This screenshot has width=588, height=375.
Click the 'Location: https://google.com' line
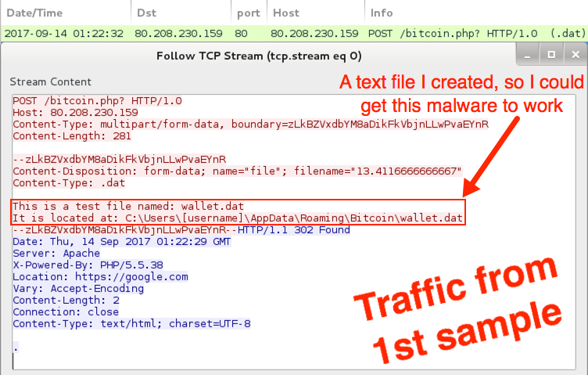pos(100,276)
